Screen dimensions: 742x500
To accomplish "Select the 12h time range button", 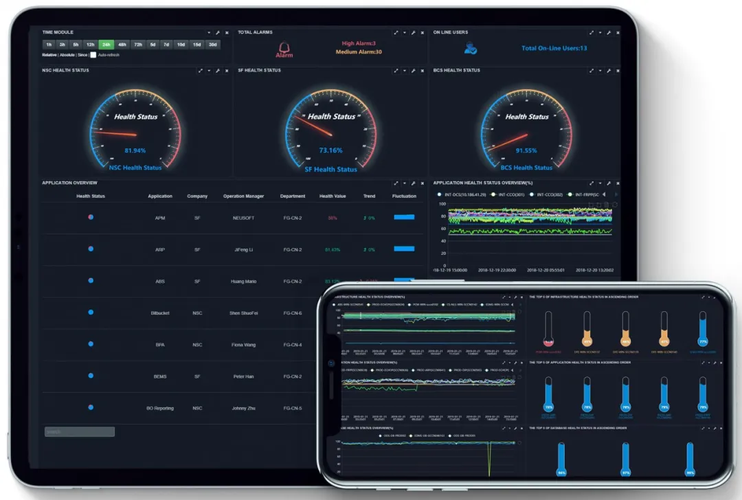I will pos(90,44).
